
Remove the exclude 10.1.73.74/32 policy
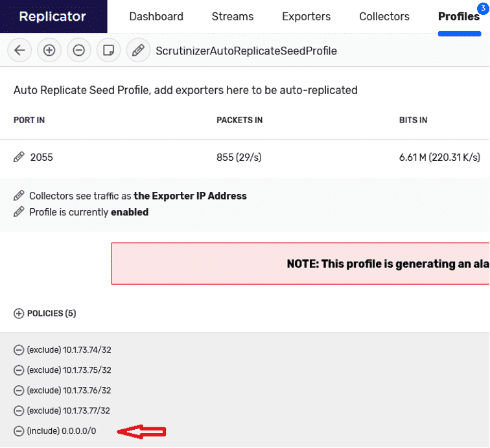[19, 350]
